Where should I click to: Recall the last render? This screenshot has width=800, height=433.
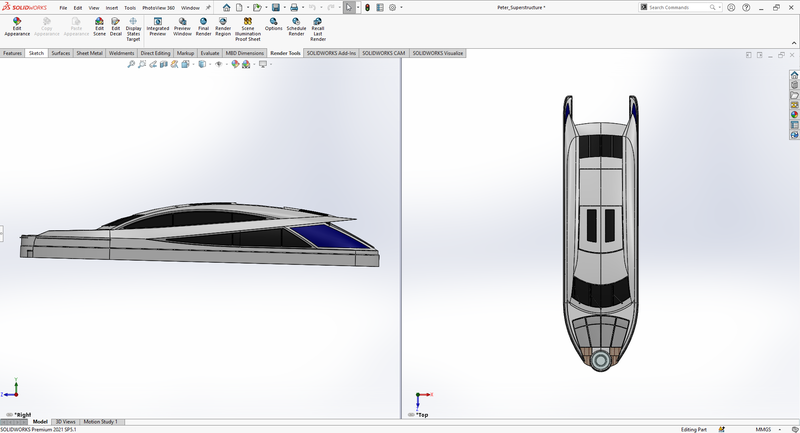coord(318,29)
